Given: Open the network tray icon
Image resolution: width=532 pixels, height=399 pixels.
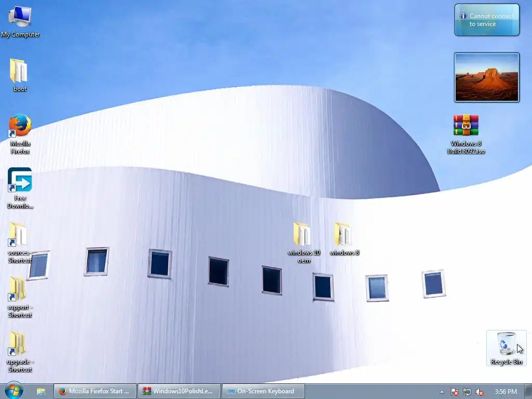Looking at the screenshot, I should [x=467, y=392].
